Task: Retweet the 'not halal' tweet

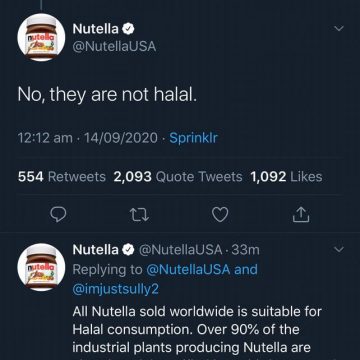Action: (139, 215)
